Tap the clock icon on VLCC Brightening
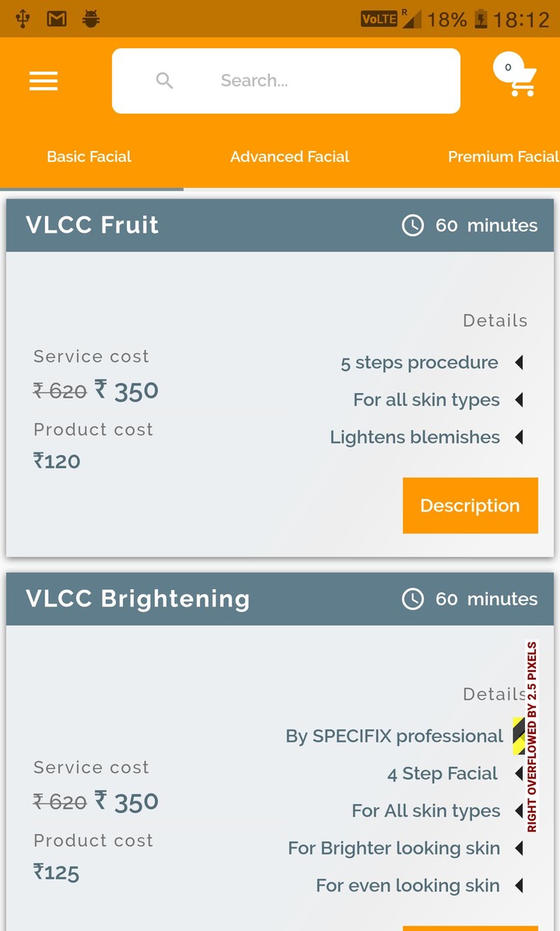 click(412, 599)
